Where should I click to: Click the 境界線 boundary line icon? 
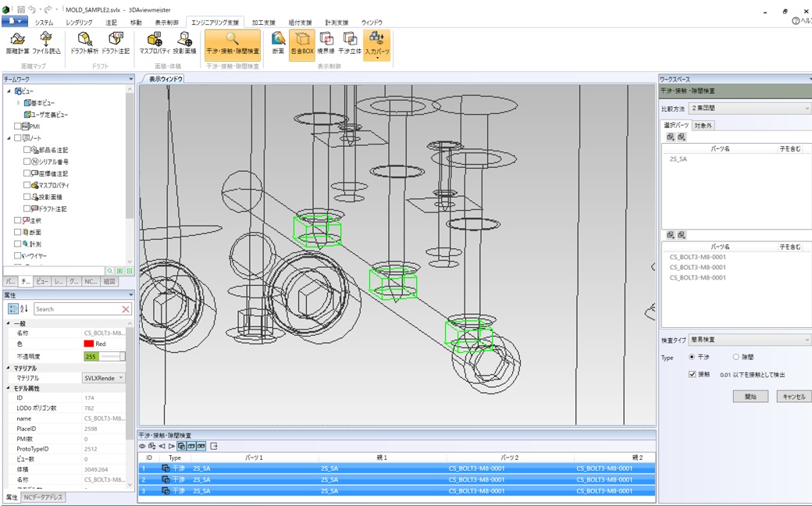[326, 43]
